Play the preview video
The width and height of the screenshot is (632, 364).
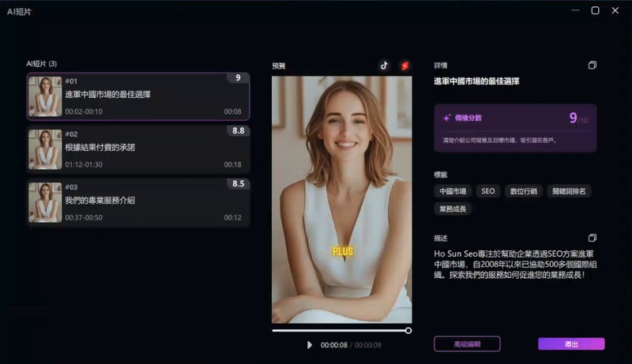309,345
